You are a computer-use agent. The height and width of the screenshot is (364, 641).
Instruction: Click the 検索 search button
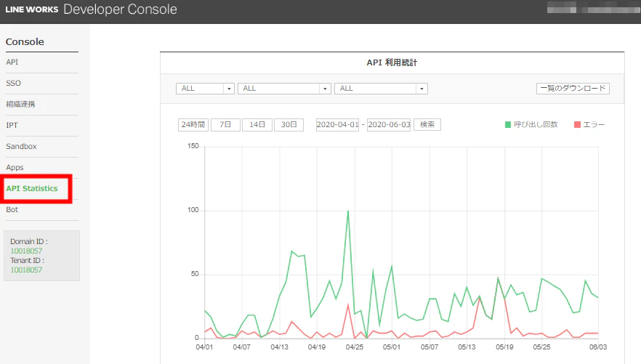427,124
